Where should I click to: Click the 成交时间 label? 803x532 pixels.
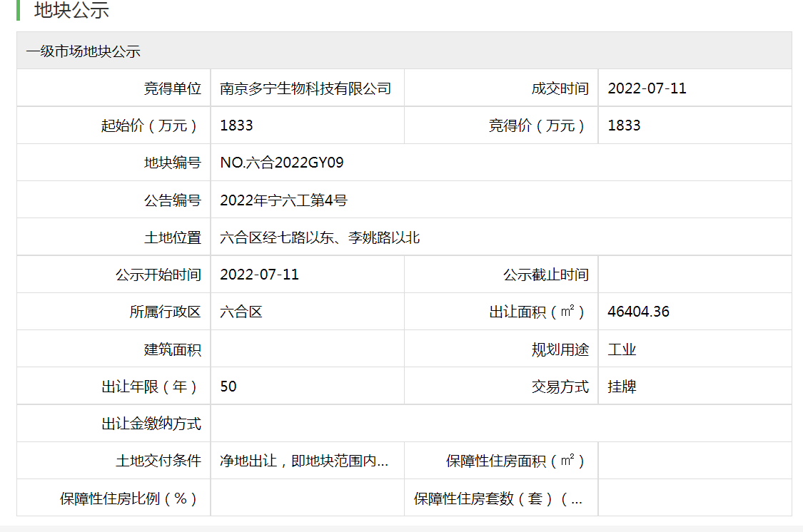point(560,88)
